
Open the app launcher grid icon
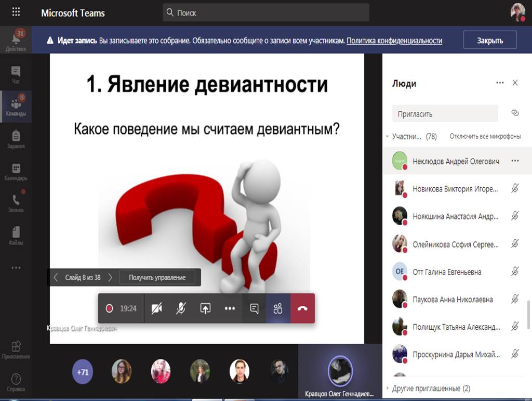[16, 12]
